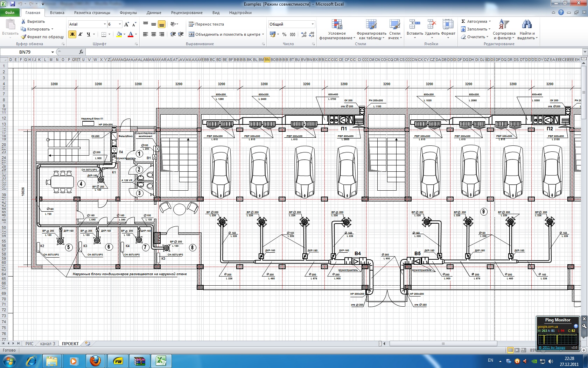Click the thousands separator 000 icon
The height and width of the screenshot is (368, 588).
293,34
